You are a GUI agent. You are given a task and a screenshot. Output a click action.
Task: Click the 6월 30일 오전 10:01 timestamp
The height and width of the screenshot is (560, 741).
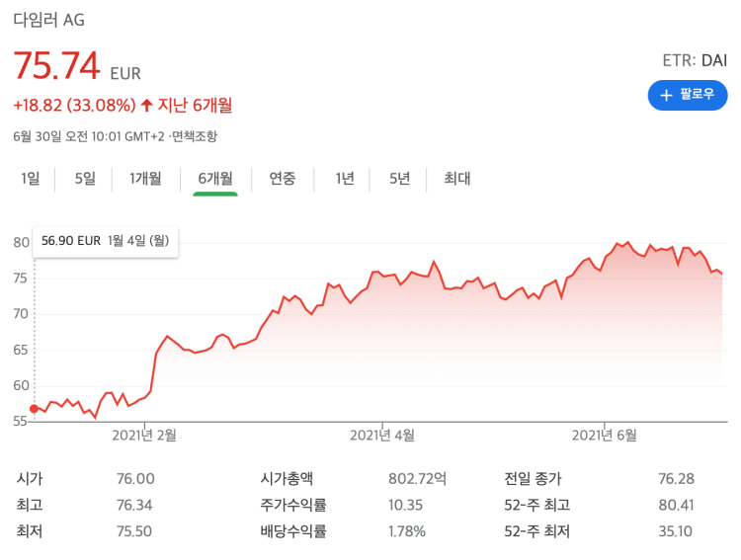[89, 136]
